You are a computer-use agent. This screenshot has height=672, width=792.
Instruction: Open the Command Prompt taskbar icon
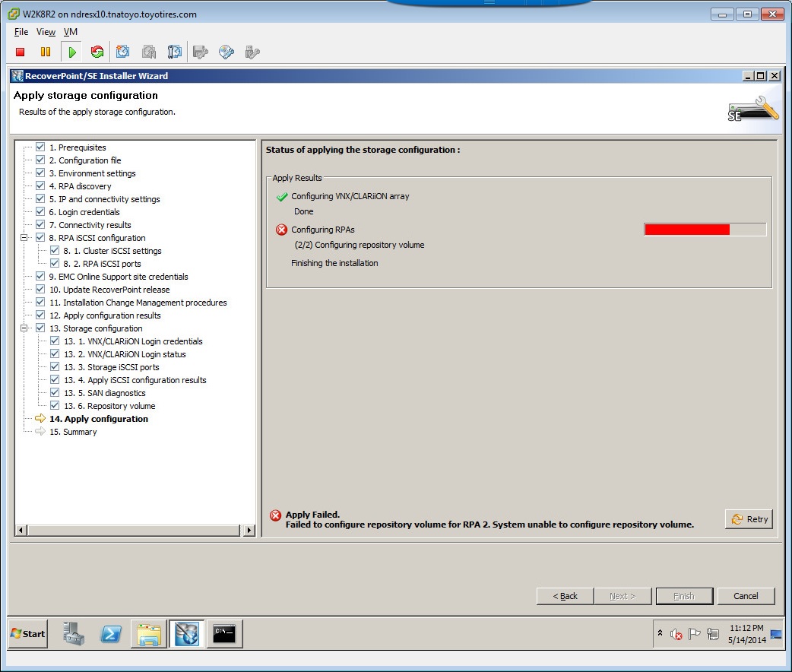(223, 633)
